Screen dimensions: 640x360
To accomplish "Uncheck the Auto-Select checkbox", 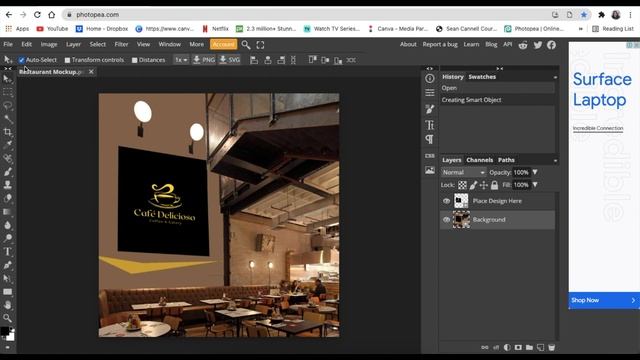I will (22, 60).
